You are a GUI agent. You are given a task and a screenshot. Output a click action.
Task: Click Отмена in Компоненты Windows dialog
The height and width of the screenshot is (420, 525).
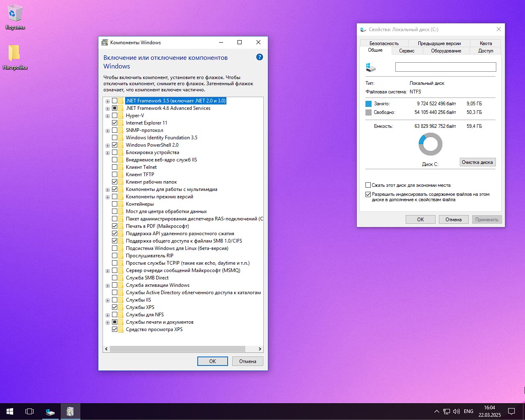[248, 361]
